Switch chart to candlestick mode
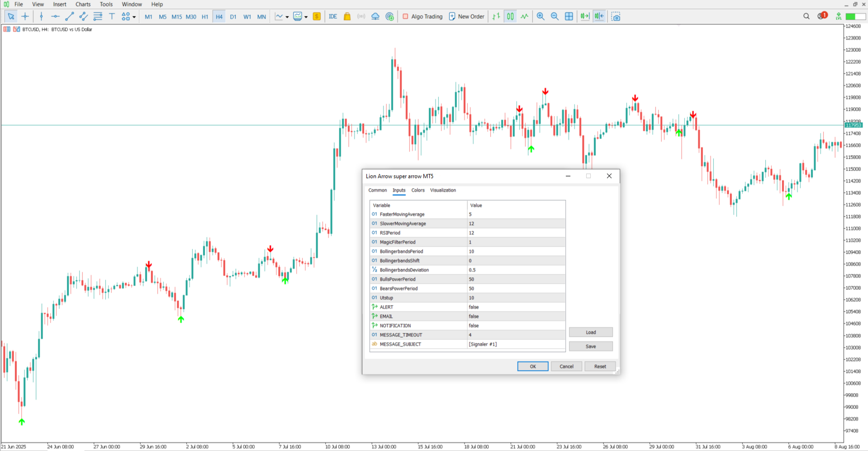Viewport: 868px width, 451px height. [510, 16]
